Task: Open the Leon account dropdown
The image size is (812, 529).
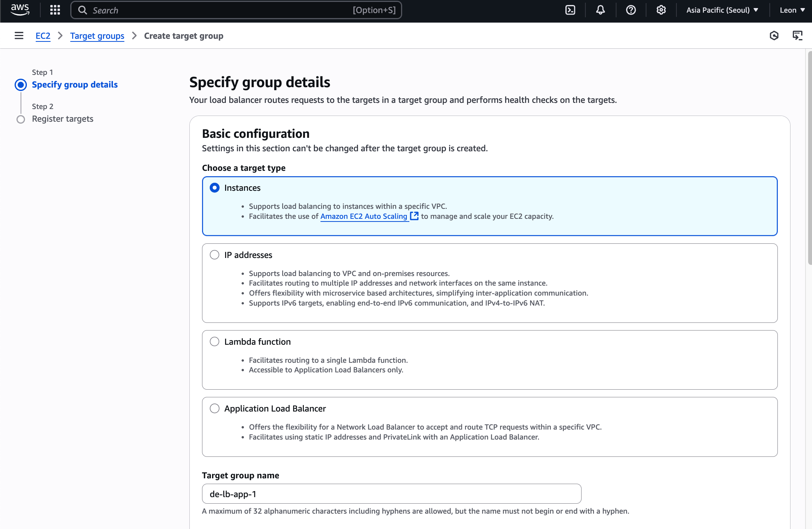Action: point(792,10)
